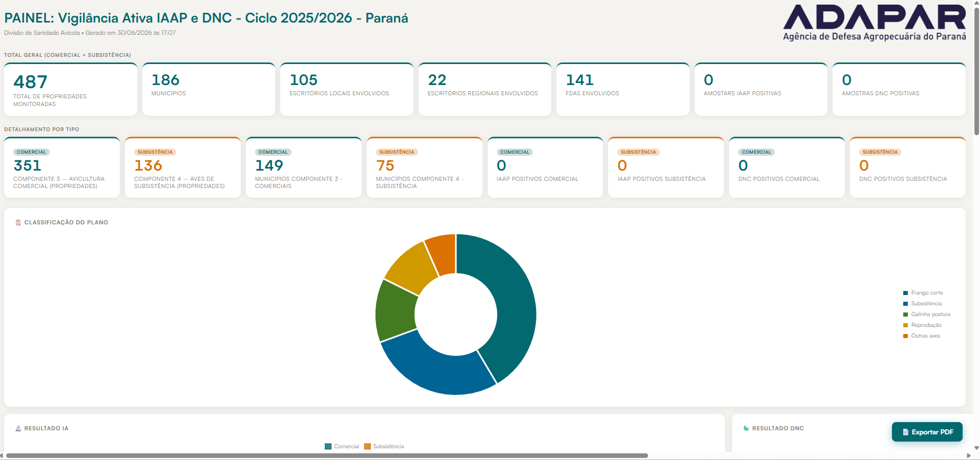Screen dimensions: 980x460
Task: Click the 'DETALHAMENTO POR TIPO' heading
Action: click(x=41, y=129)
